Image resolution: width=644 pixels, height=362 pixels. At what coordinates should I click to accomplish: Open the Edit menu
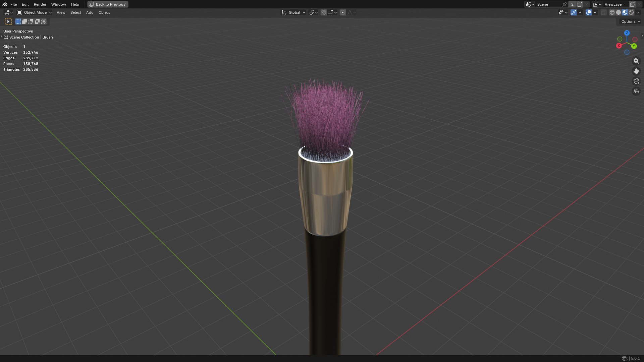(x=25, y=4)
